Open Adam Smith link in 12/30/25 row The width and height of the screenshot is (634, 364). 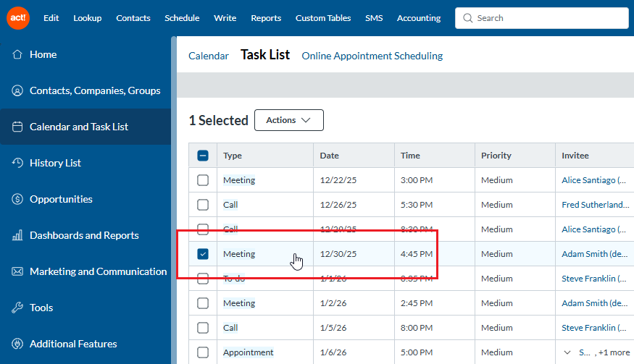(594, 254)
